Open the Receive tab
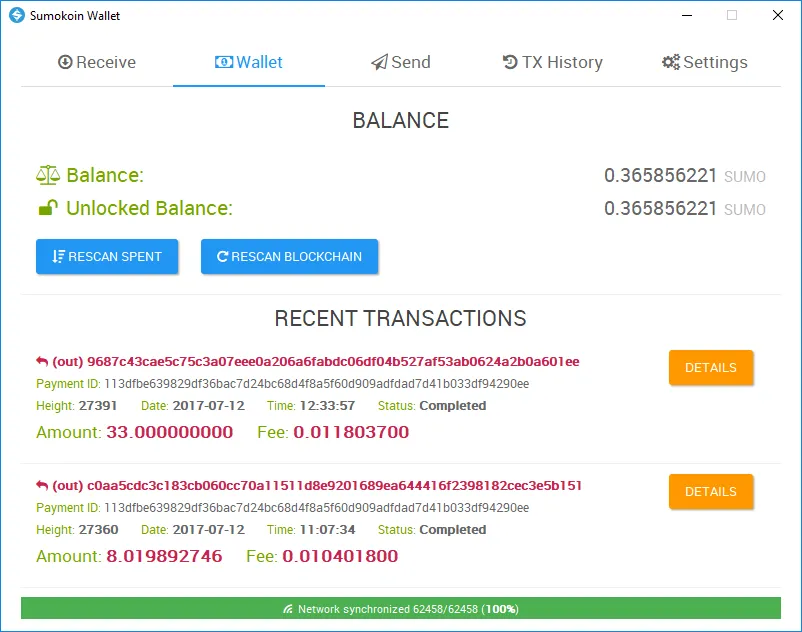Viewport: 802px width, 632px height. 97,62
